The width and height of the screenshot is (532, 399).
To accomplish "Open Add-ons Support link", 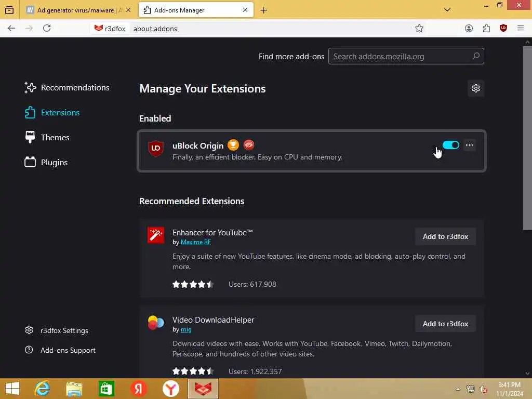I will [60, 350].
